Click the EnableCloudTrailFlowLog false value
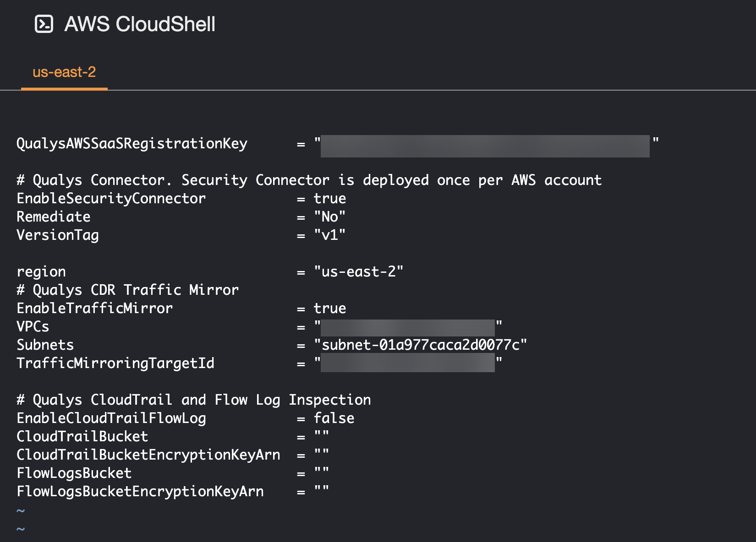The image size is (756, 542). [x=334, y=418]
